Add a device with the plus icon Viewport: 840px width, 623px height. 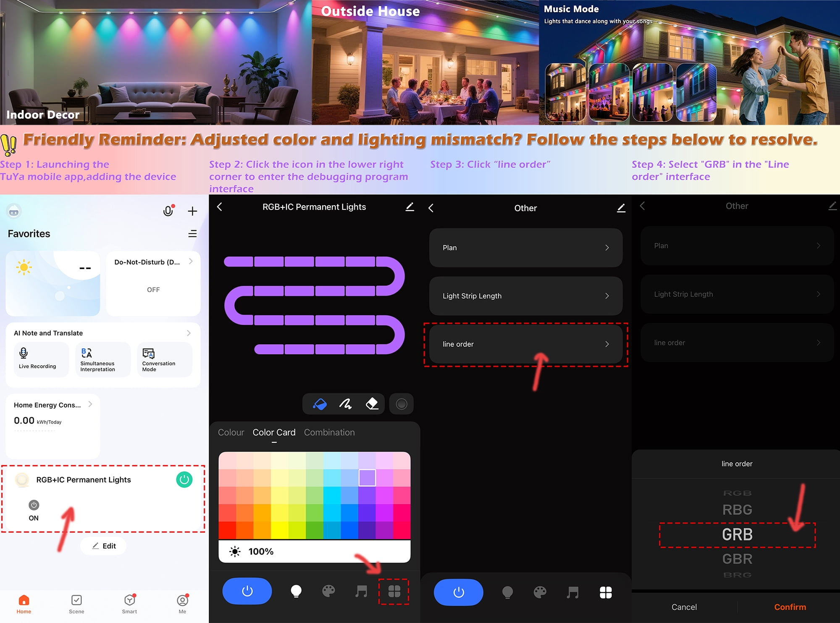point(192,211)
